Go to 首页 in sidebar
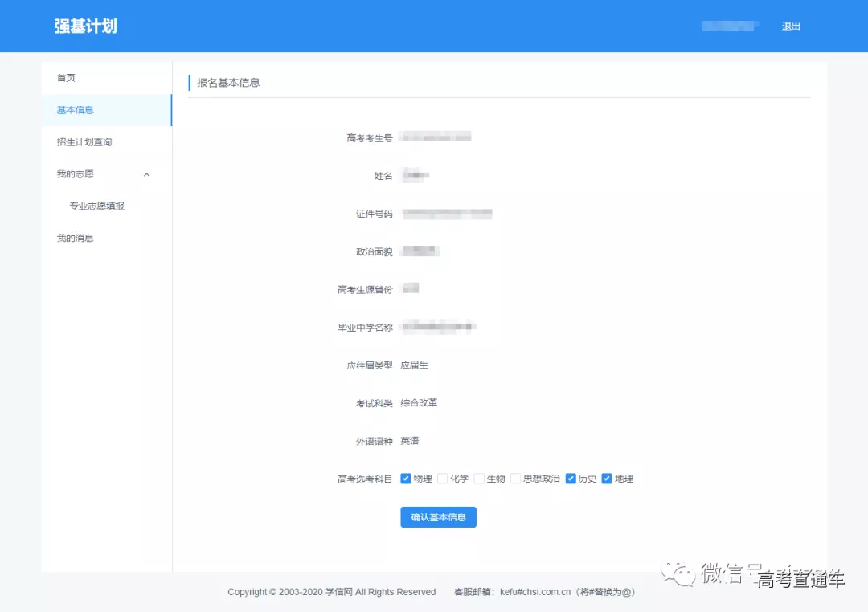Screen dimensions: 868x612 (66, 78)
